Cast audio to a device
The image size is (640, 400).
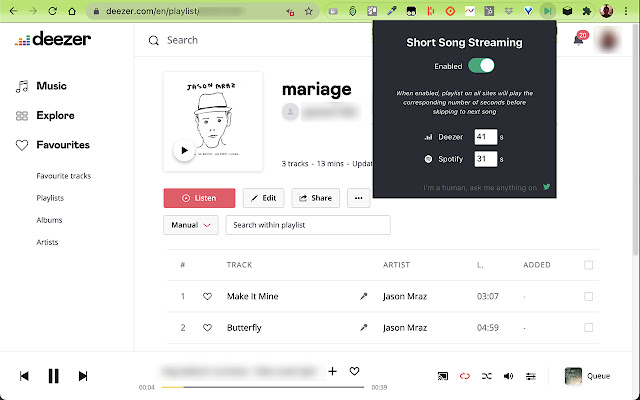coord(442,376)
